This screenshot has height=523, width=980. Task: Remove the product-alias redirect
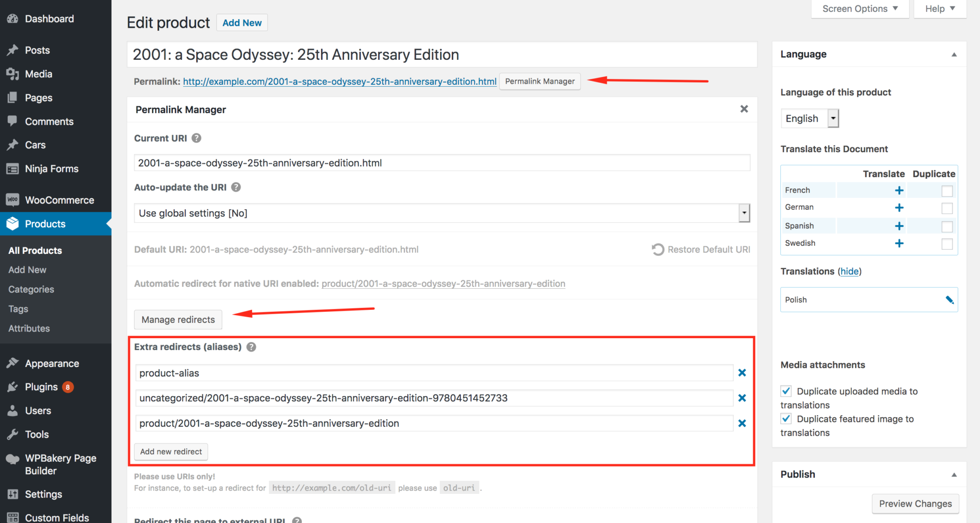pos(742,373)
